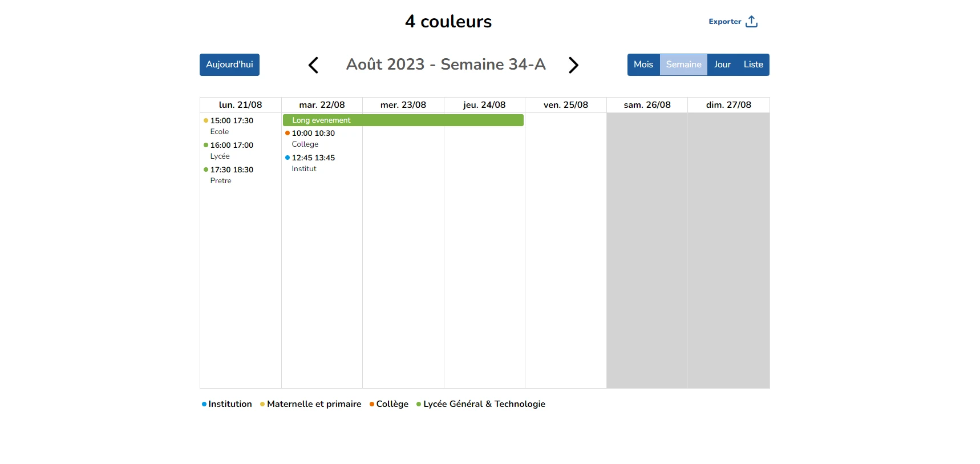Click the orange Collège legend dot
This screenshot has height=464, width=980.
372,404
